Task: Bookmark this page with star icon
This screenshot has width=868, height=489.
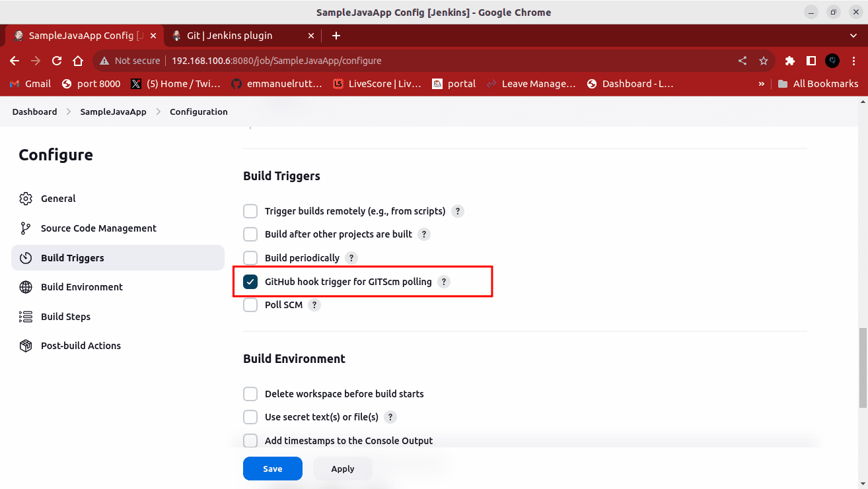Action: point(764,61)
